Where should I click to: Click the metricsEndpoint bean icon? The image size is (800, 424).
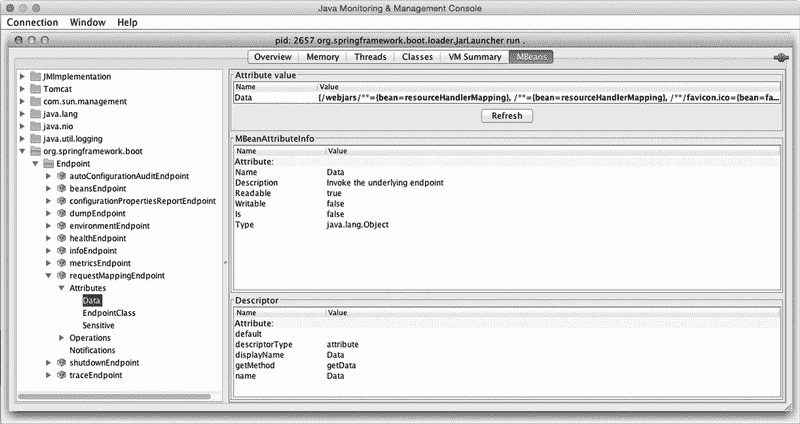click(62, 263)
